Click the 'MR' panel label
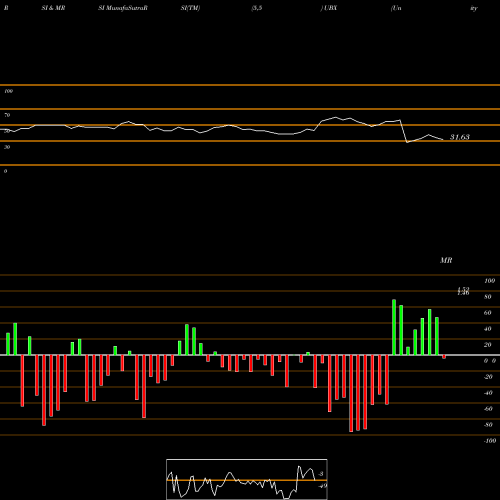Viewport: 500px width, 500px height. coord(446,260)
